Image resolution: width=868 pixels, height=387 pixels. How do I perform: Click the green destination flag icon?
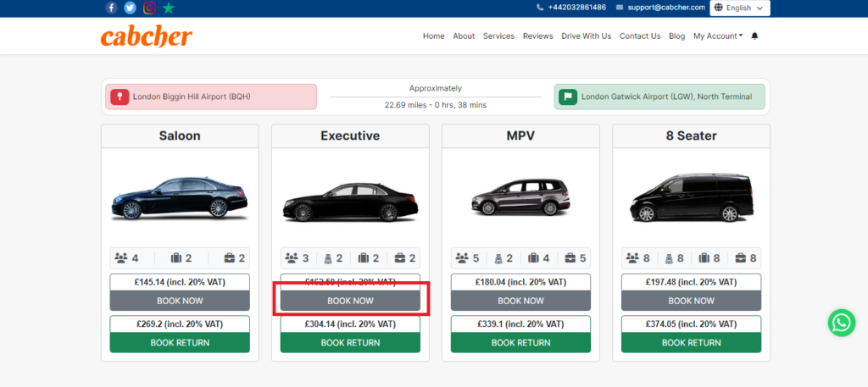pos(567,97)
